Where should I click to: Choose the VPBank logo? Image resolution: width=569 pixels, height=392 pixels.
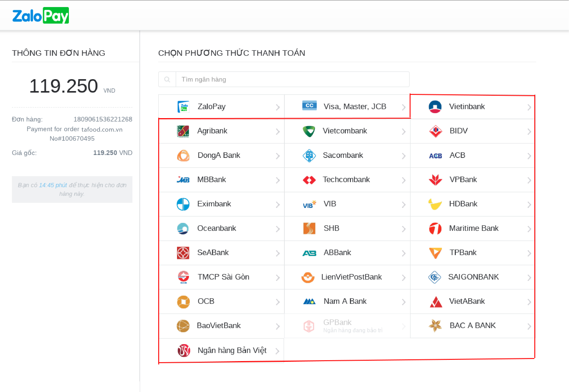(x=435, y=180)
